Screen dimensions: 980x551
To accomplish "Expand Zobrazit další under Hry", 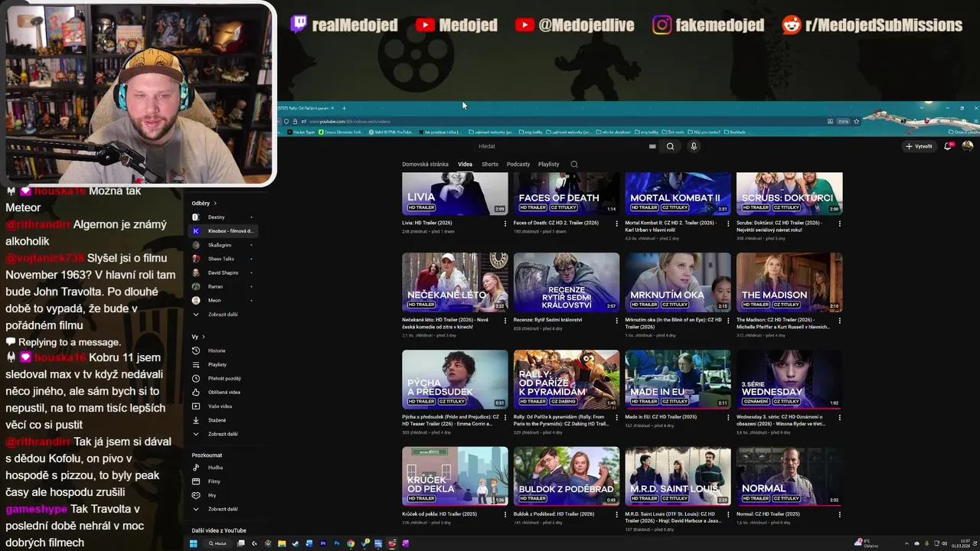I will click(222, 509).
